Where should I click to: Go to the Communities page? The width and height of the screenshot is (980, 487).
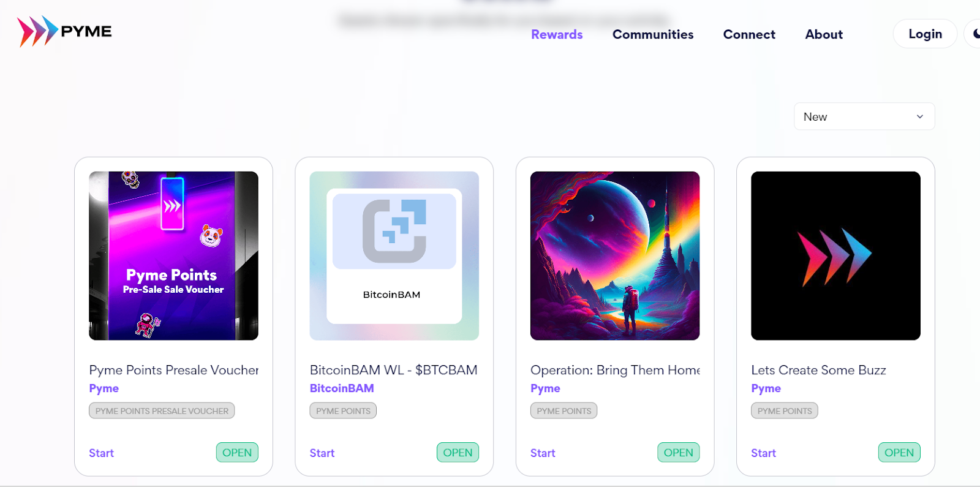tap(653, 34)
